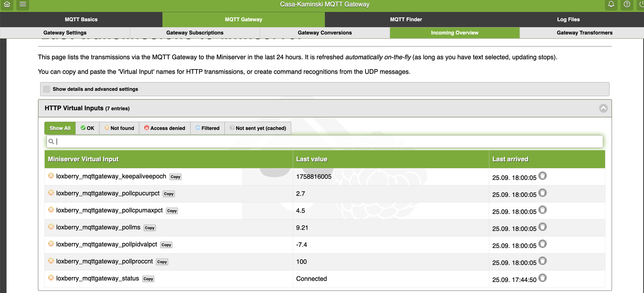This screenshot has height=293, width=644.
Task: Click Copy next to pollpidvalpct
Action: [x=166, y=245]
